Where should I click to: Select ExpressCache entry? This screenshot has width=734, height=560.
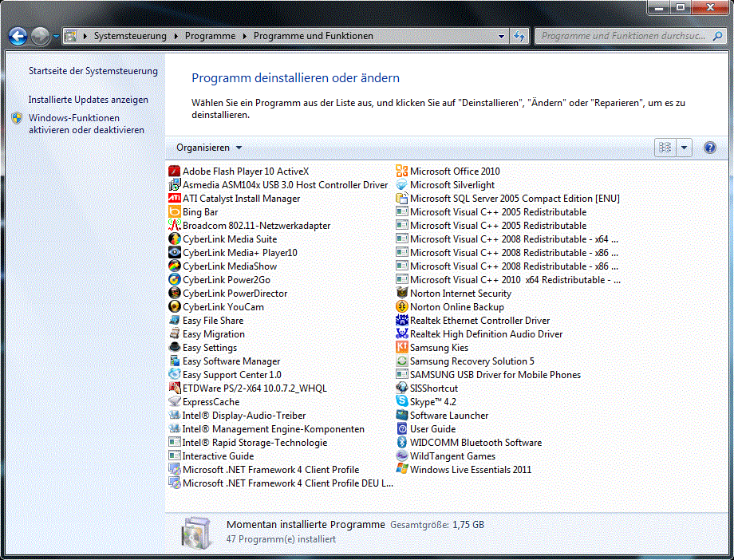tap(204, 402)
